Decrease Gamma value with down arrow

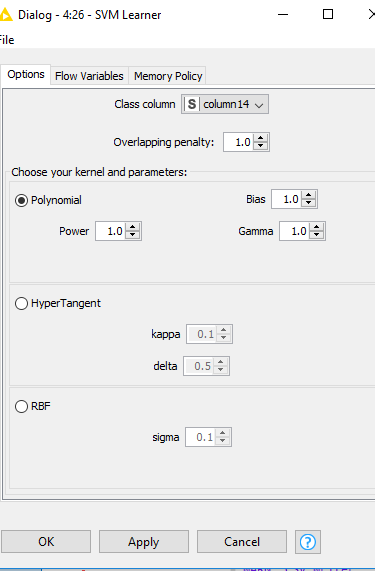[x=317, y=235]
